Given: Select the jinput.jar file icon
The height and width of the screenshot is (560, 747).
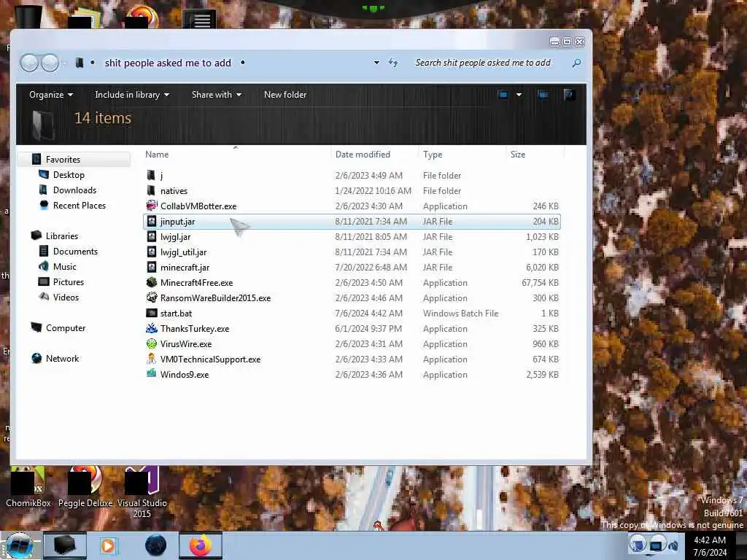Looking at the screenshot, I should [x=152, y=222].
